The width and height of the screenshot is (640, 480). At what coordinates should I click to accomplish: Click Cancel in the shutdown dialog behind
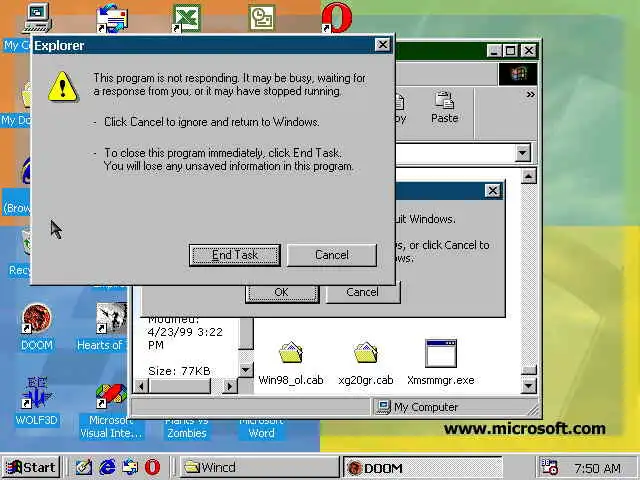[x=362, y=292]
